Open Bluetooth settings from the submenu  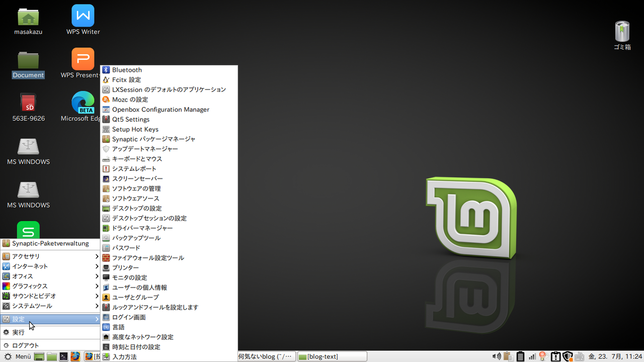point(169,70)
